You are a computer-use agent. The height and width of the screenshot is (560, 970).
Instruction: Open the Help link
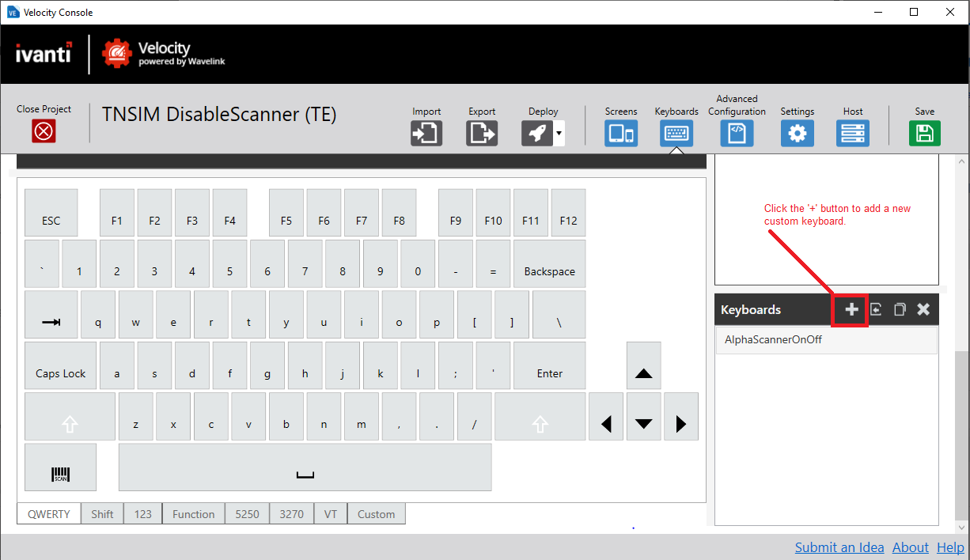[x=950, y=547]
